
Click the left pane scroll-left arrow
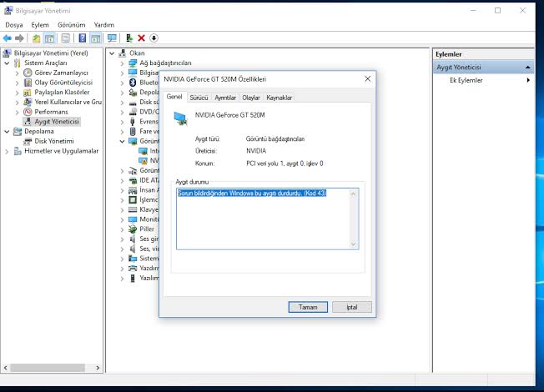pyautogui.click(x=5, y=368)
